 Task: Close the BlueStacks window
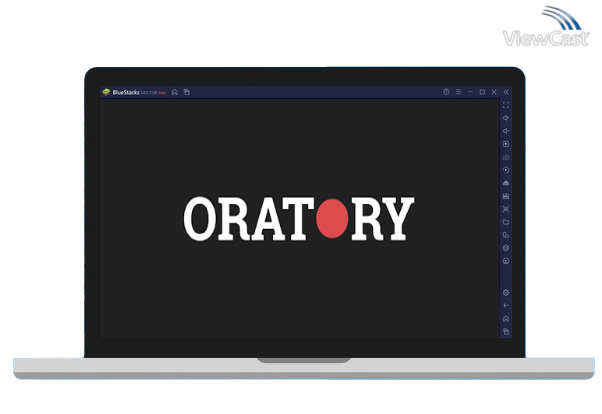coord(494,92)
